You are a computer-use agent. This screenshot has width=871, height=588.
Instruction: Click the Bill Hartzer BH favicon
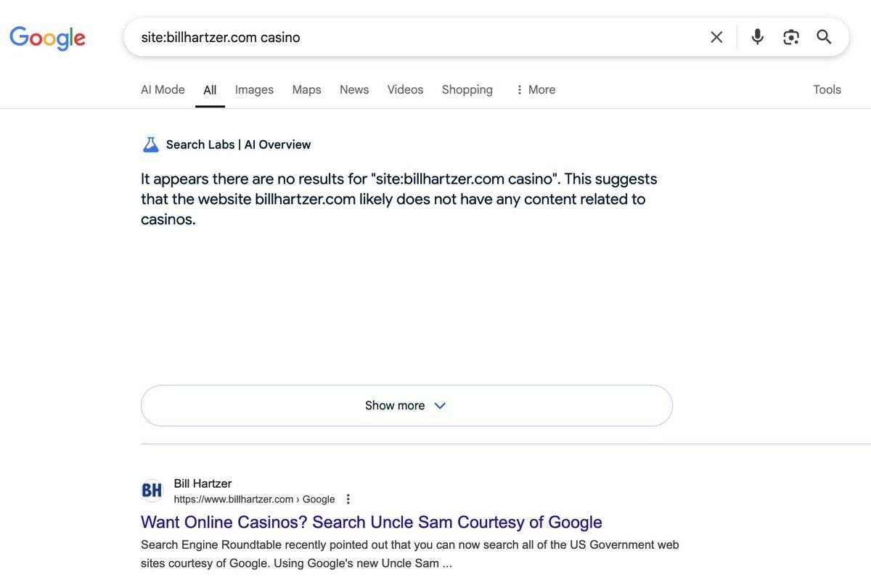[152, 491]
